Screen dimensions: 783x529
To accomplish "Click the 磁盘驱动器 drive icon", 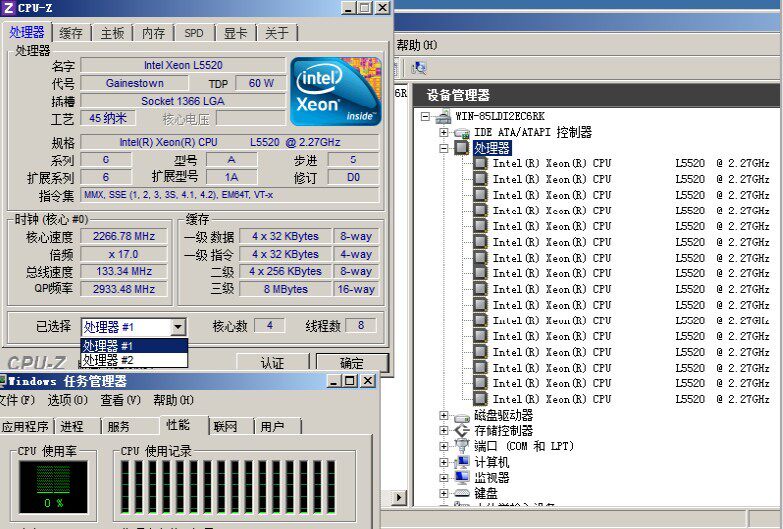I will pos(462,416).
